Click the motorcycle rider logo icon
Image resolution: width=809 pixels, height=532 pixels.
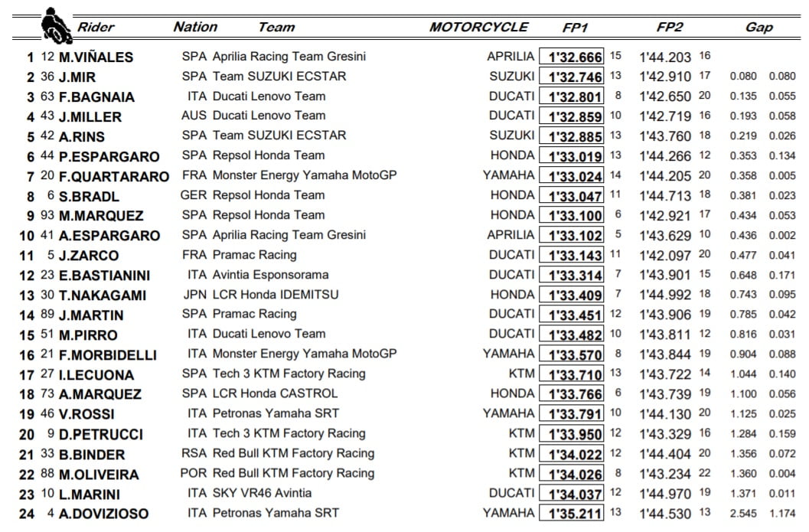[x=56, y=25]
